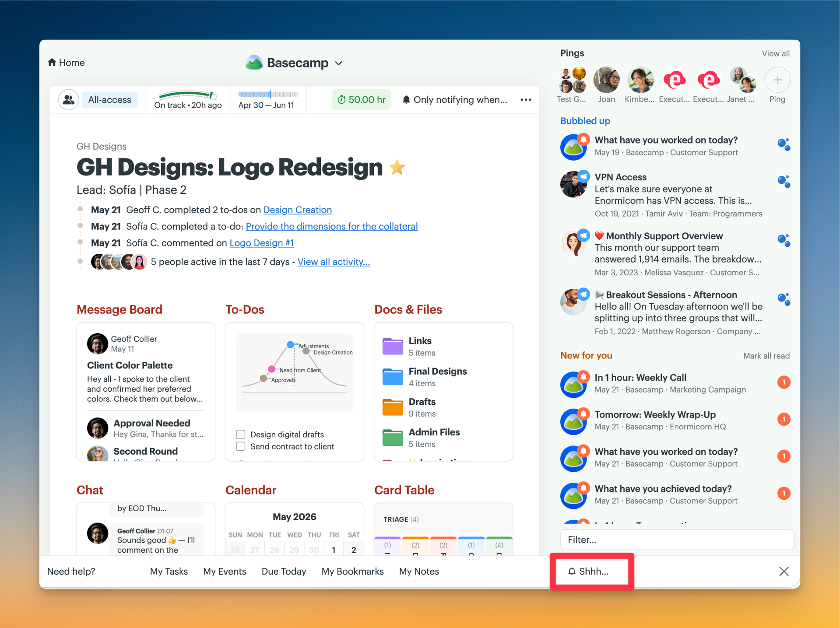Open the Card Table section heading

pyautogui.click(x=404, y=490)
